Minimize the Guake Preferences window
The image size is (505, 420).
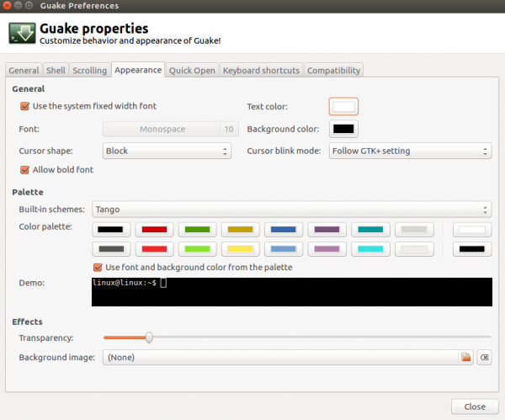18,6
